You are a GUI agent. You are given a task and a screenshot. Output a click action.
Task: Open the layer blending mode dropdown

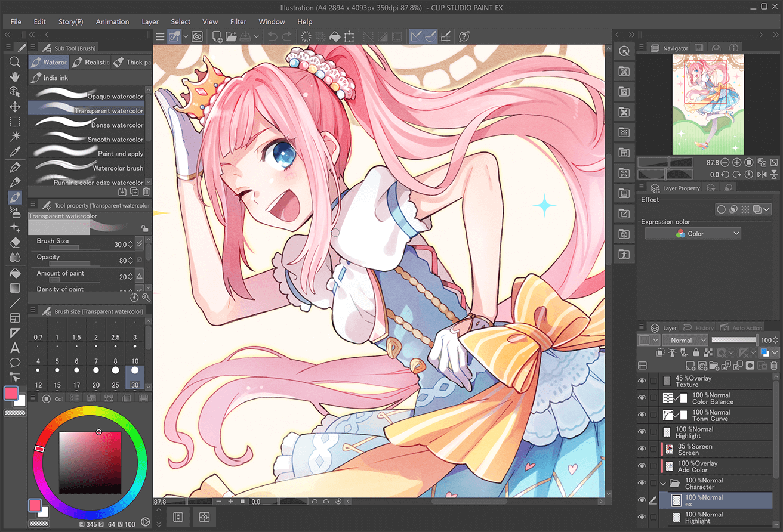685,339
